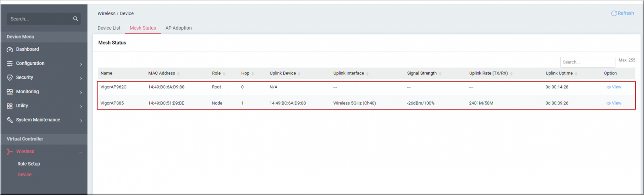Select the Mesh Status tab
This screenshot has width=644, height=195.
pyautogui.click(x=143, y=28)
